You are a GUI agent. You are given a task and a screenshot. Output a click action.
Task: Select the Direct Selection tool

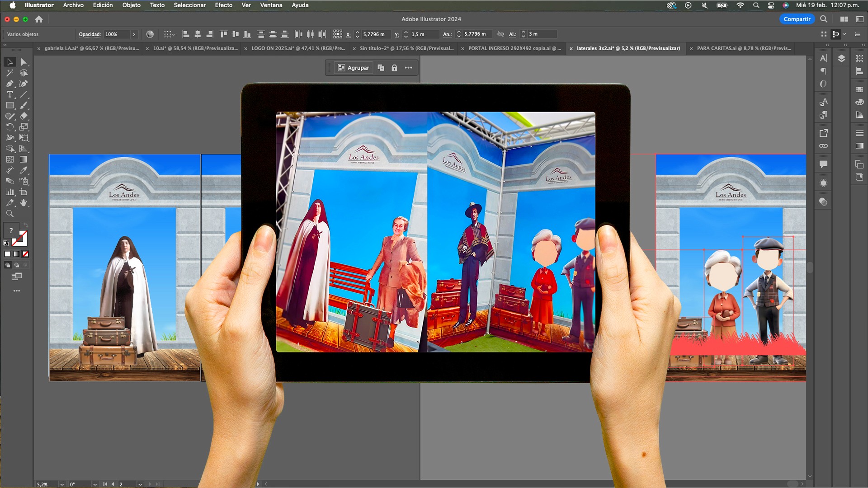point(24,62)
